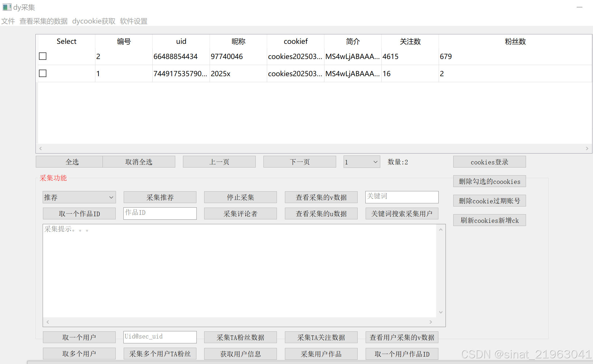The height and width of the screenshot is (364, 593).
Task: Check the checkbox for row 编号 1
Action: [x=43, y=73]
